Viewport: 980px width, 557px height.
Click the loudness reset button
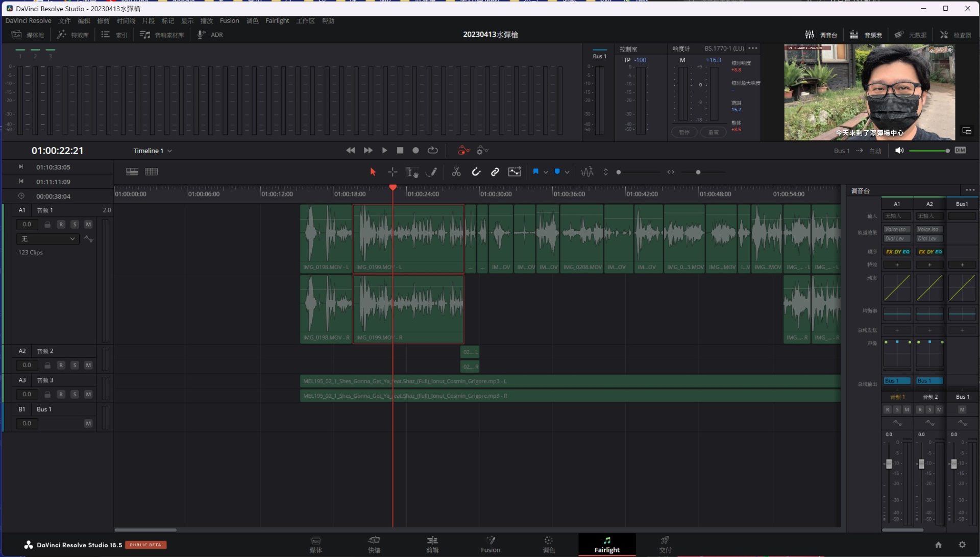713,132
